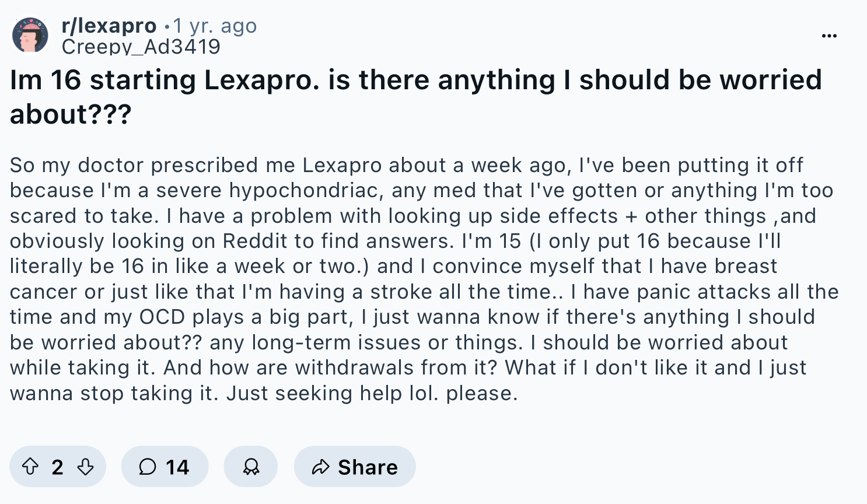Downvote the Lexapro post

pyautogui.click(x=86, y=467)
